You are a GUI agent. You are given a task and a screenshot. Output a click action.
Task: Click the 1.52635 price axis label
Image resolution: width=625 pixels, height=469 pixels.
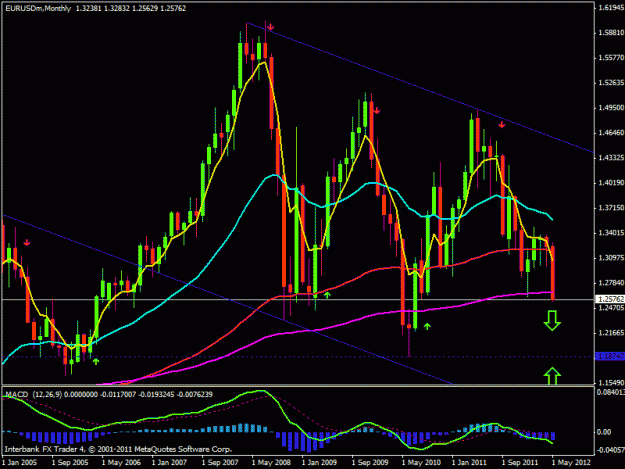pos(611,82)
